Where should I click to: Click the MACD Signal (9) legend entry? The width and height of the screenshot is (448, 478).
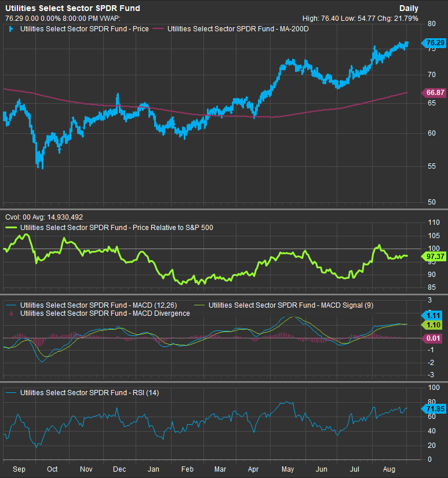click(291, 305)
